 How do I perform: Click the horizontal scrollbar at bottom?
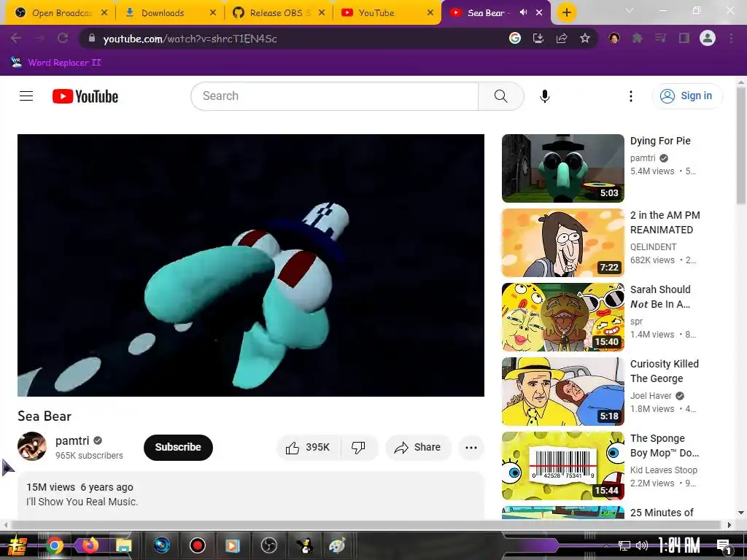[367, 525]
